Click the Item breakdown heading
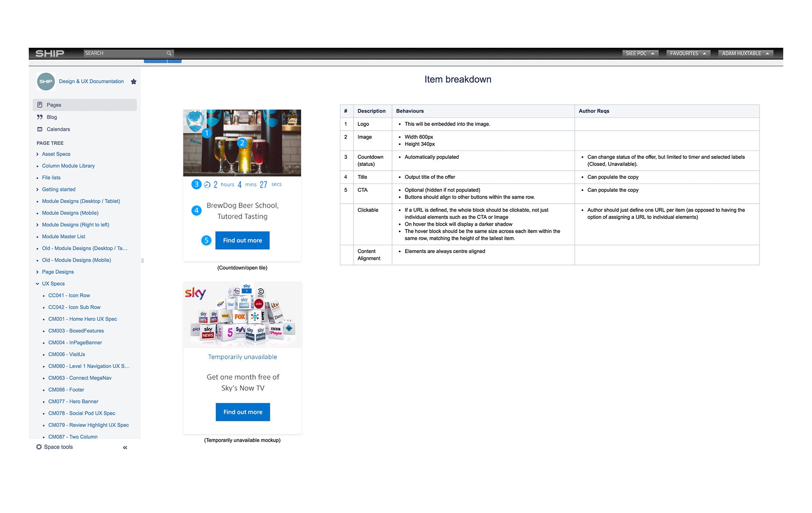The image size is (812, 513). (x=458, y=79)
